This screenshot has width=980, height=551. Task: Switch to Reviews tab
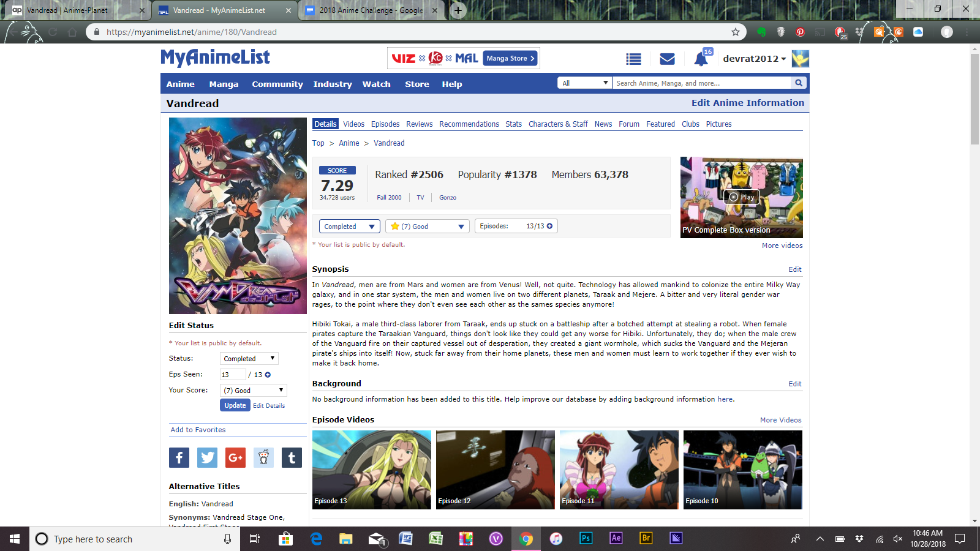(x=420, y=124)
